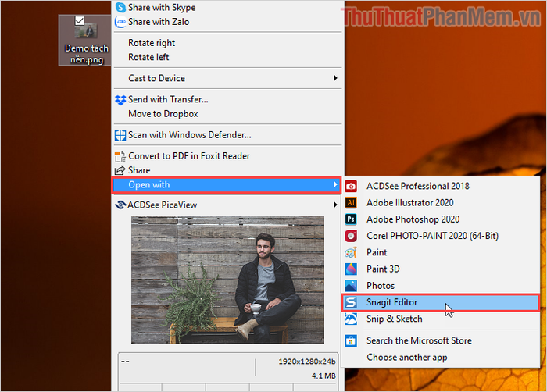Image resolution: width=547 pixels, height=392 pixels.
Task: Click the ACDSee PicaView eye icon
Action: (x=120, y=205)
